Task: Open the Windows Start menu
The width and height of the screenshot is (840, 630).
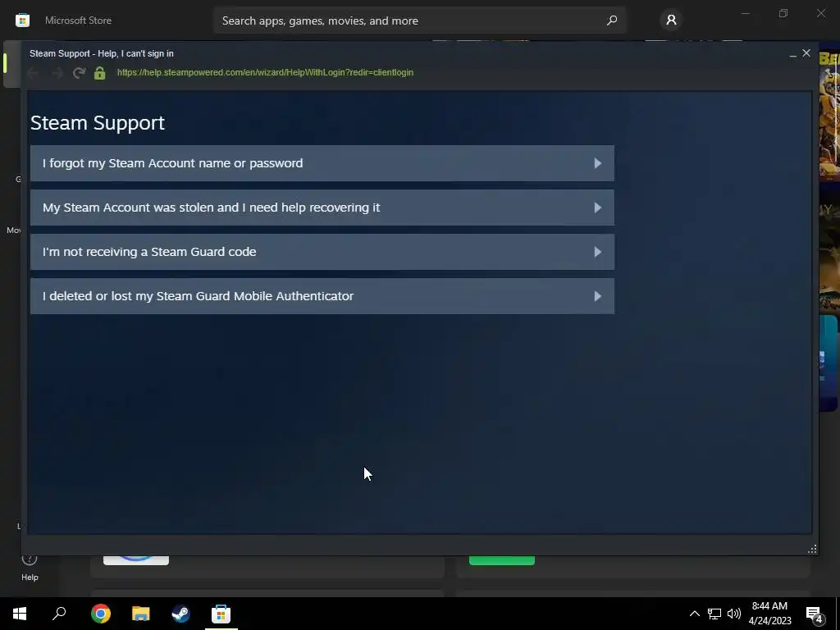Action: coord(20,614)
